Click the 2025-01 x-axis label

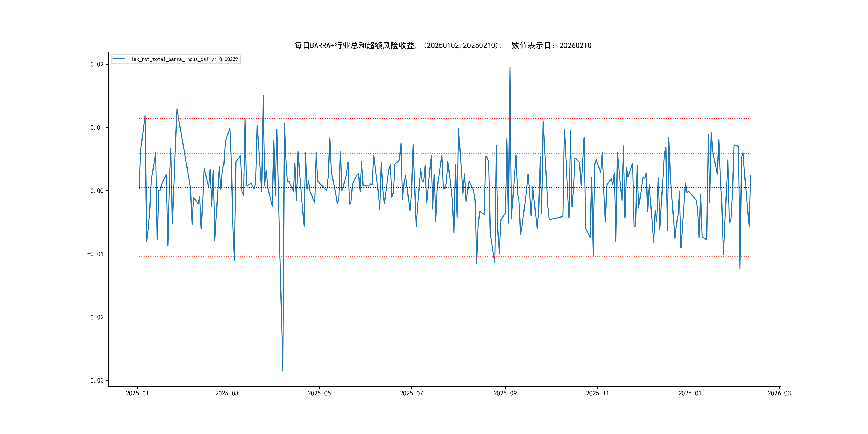click(x=137, y=393)
